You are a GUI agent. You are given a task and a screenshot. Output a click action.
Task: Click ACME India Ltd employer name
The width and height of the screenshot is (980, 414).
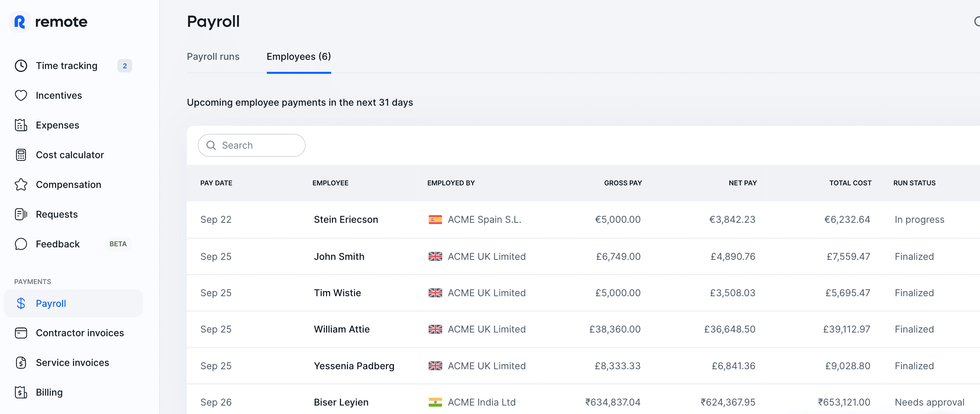(482, 402)
